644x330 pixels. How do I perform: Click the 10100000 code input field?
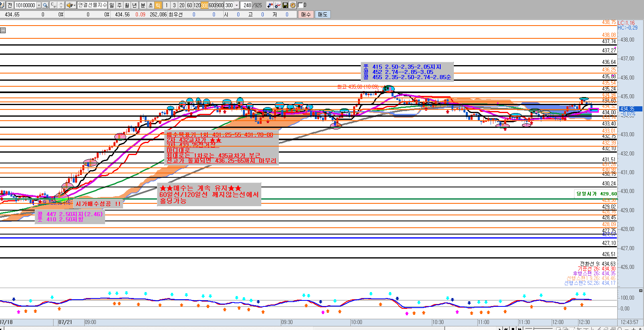(x=25, y=5)
